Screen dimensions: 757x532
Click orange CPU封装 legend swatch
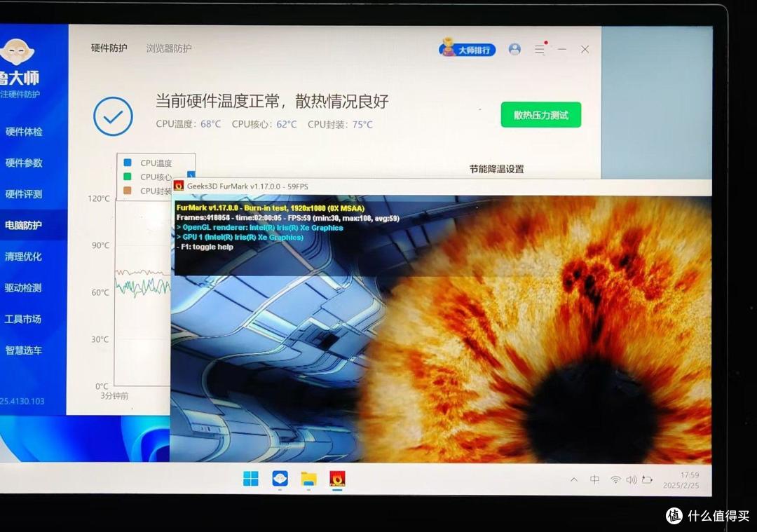[x=128, y=191]
